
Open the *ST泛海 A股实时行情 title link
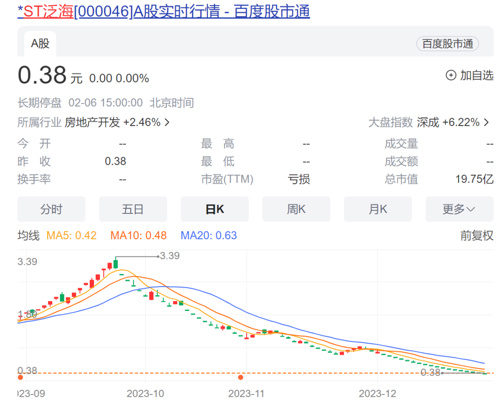163,11
